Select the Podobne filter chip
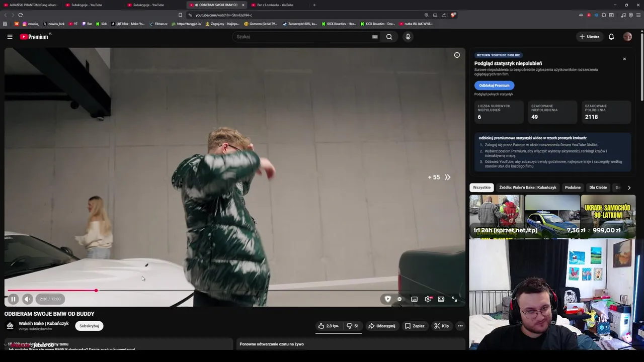This screenshot has width=644, height=362. tap(573, 188)
